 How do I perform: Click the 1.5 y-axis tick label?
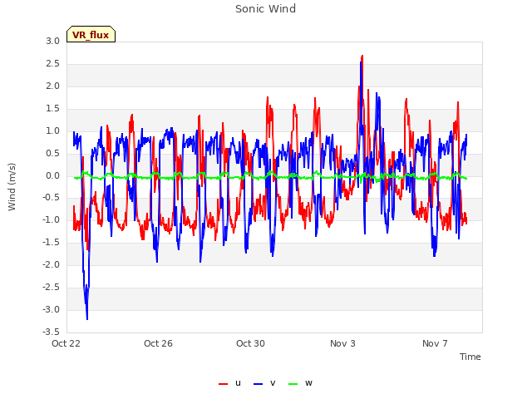53,109
